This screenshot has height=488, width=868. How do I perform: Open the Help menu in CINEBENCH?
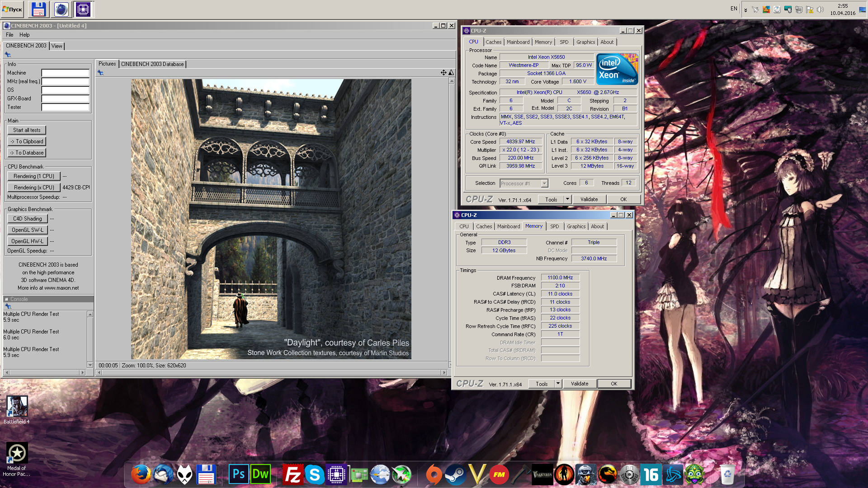pyautogui.click(x=24, y=35)
